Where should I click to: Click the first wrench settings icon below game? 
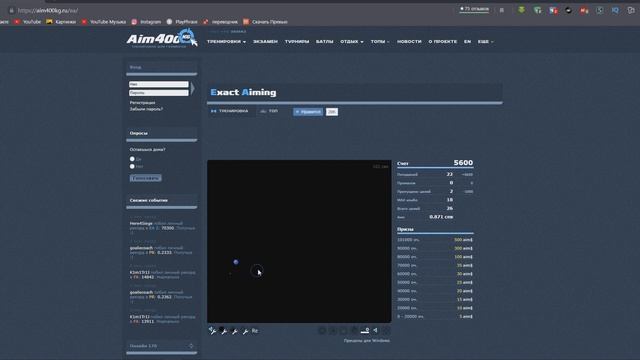(213, 331)
